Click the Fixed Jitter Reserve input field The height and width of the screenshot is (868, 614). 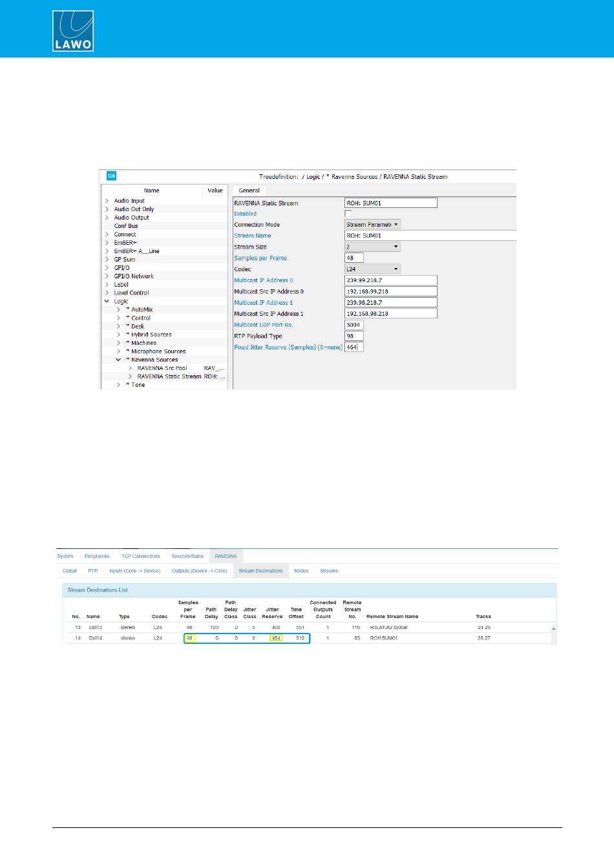(x=354, y=347)
